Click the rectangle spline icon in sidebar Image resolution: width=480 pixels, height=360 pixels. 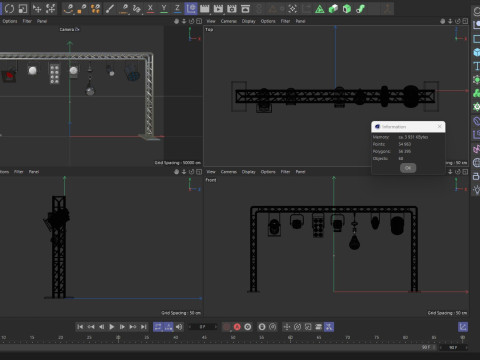(x=476, y=39)
